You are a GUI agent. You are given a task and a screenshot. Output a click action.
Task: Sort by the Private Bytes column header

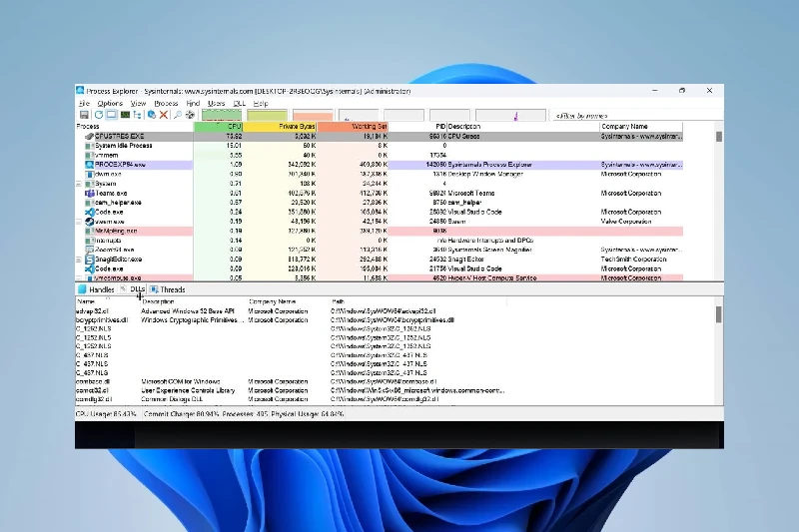point(280,126)
